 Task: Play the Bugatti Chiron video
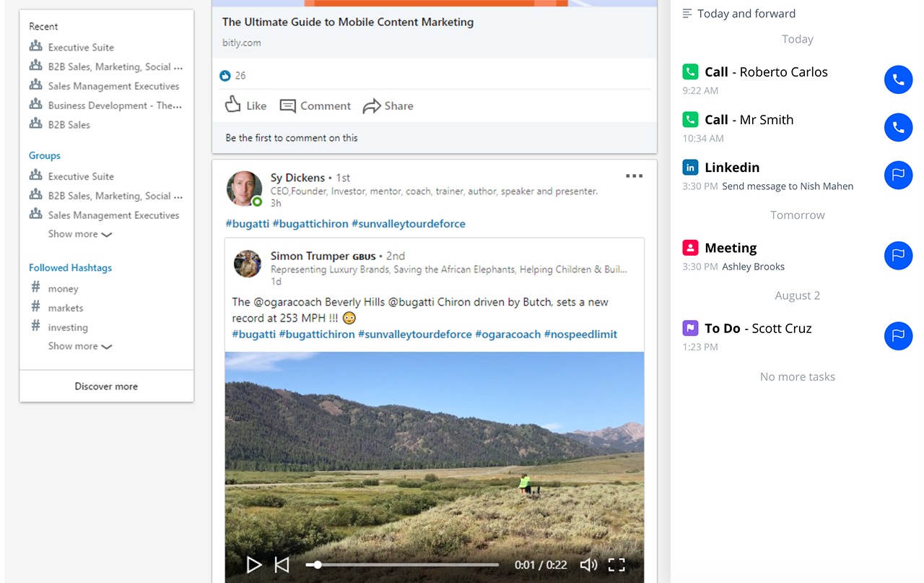pos(253,564)
